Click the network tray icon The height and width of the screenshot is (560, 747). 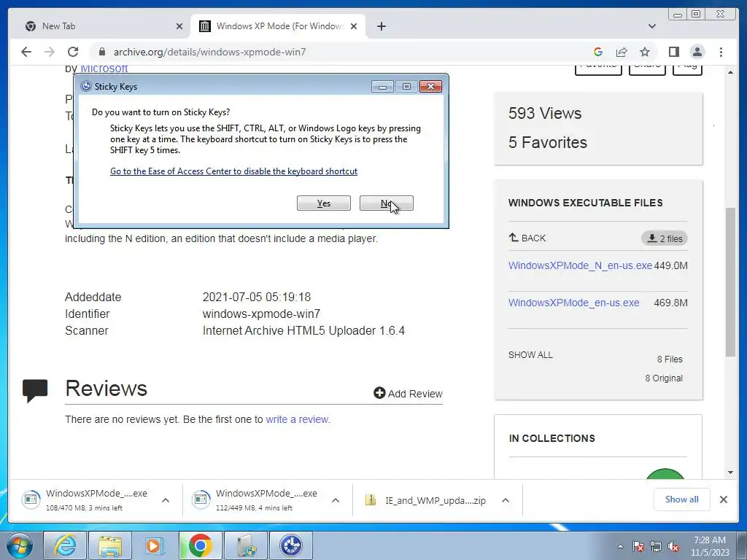coord(656,546)
